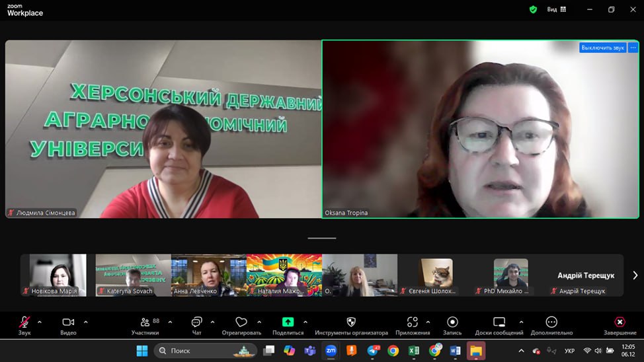Screen dimensions: 644x362
Task: Open the Вид view layout menu
Action: [557, 9]
